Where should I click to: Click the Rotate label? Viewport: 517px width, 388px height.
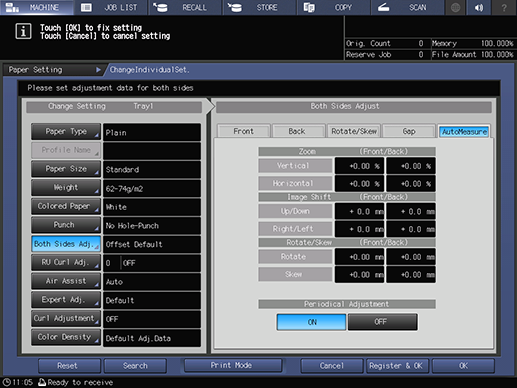click(295, 257)
